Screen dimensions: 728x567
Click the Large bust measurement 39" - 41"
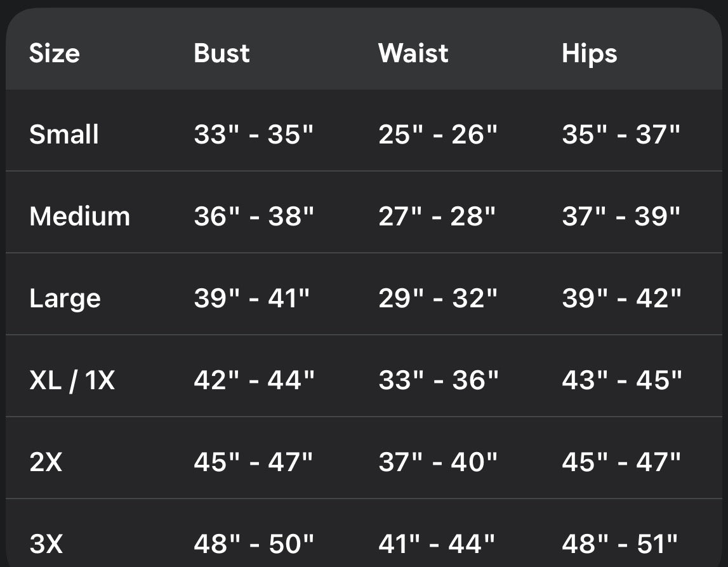pos(252,298)
